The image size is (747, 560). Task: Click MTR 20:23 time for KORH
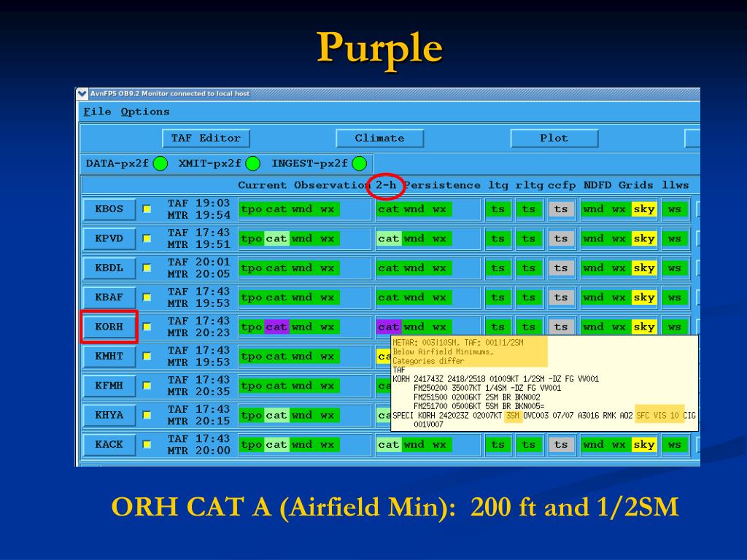coord(198,332)
